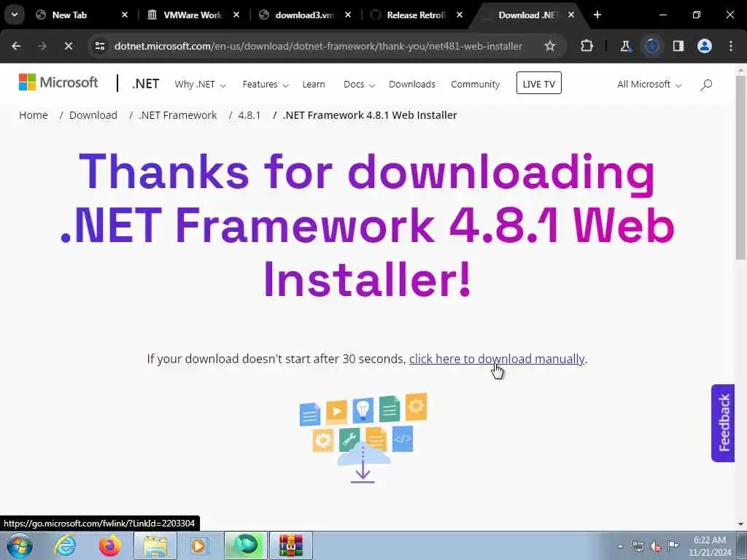The height and width of the screenshot is (560, 747).
Task: Open Windows Explorer from the taskbar
Action: pos(155,545)
